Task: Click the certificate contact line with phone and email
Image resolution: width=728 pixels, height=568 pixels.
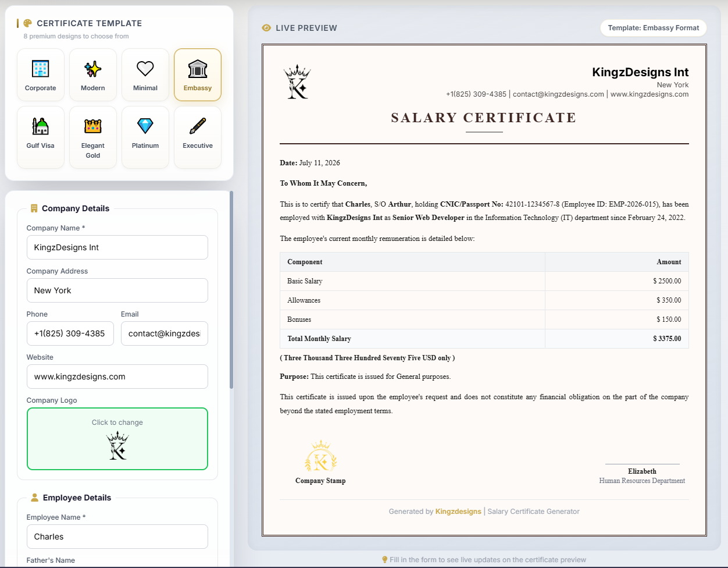Action: point(568,94)
